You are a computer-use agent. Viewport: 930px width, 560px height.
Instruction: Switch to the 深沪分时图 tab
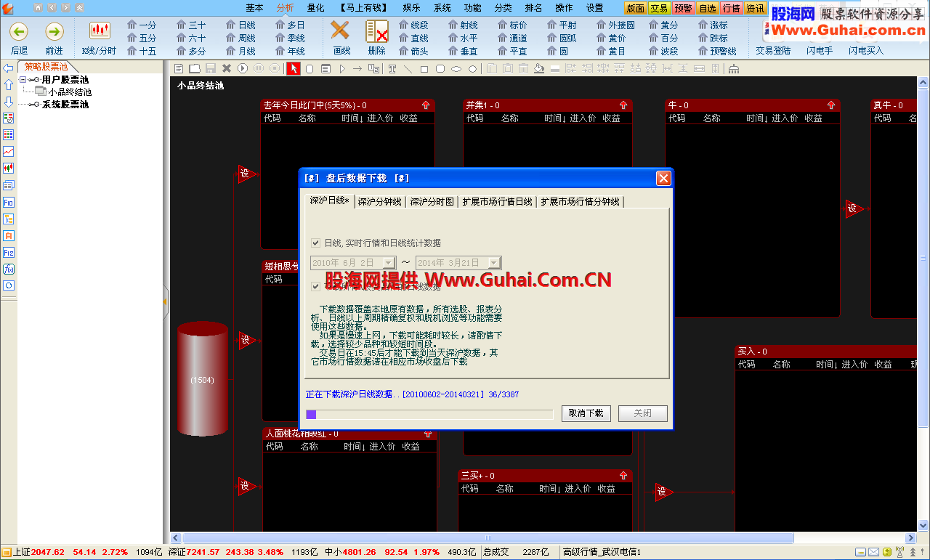pos(432,201)
